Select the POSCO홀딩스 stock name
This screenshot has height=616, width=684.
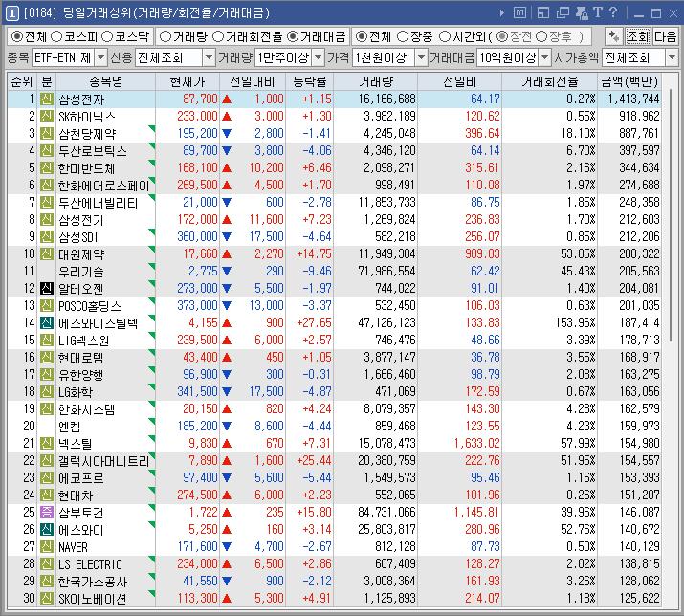coord(89,306)
